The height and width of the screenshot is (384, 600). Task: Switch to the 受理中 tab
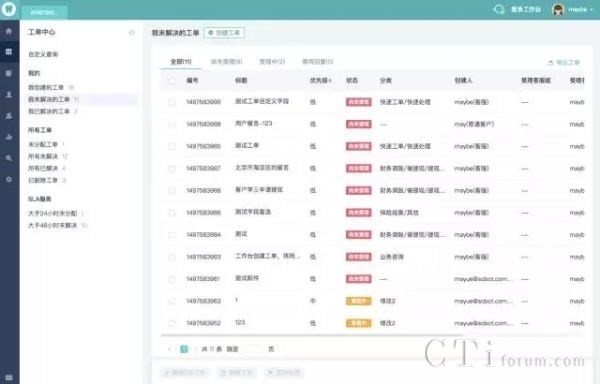tap(272, 62)
